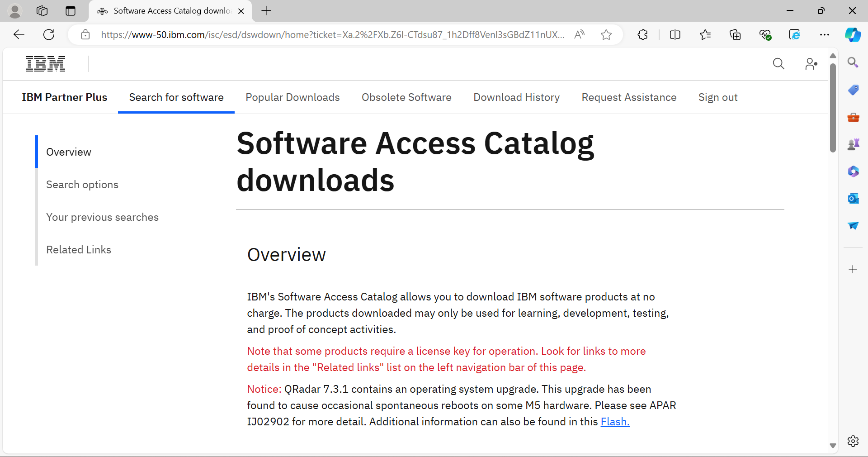The height and width of the screenshot is (457, 868).
Task: Switch to Obsolete Software tab
Action: click(406, 97)
